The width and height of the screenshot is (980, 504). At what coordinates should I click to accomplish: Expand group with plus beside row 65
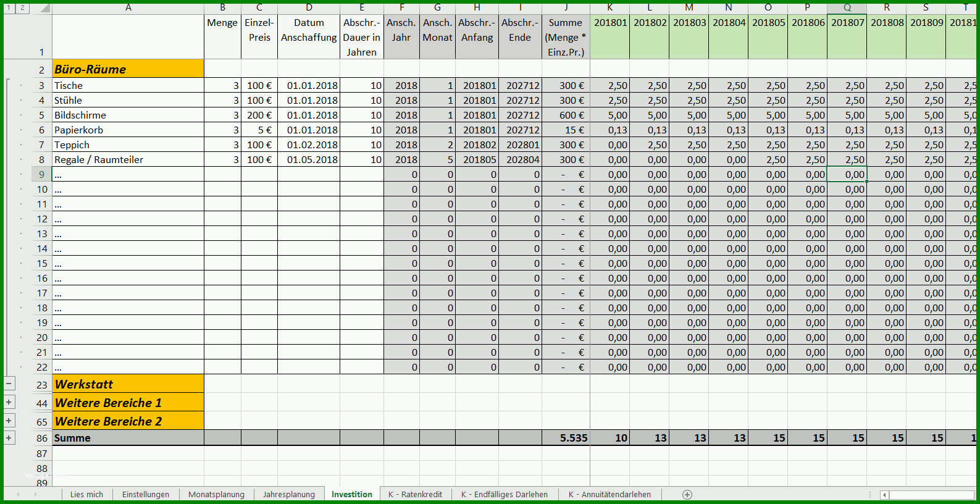9,421
